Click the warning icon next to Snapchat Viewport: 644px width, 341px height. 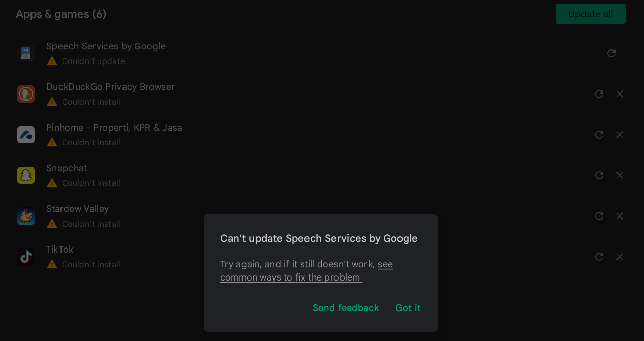tap(51, 183)
